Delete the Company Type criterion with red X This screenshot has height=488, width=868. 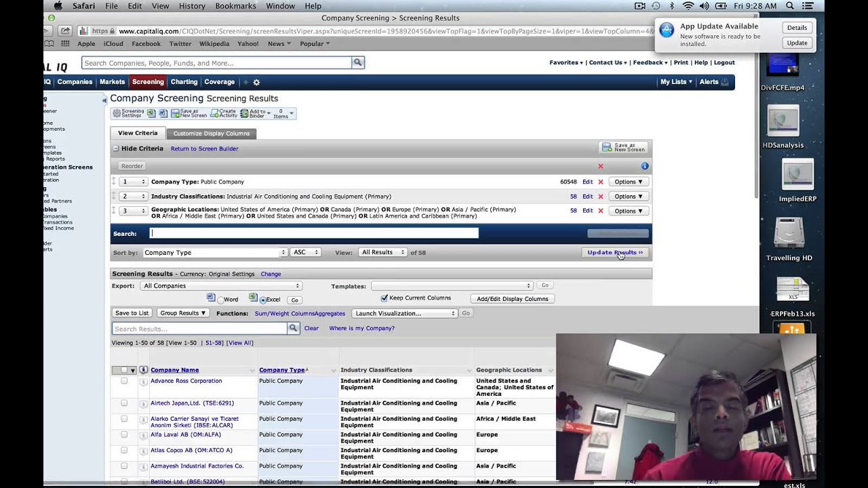[x=600, y=182]
